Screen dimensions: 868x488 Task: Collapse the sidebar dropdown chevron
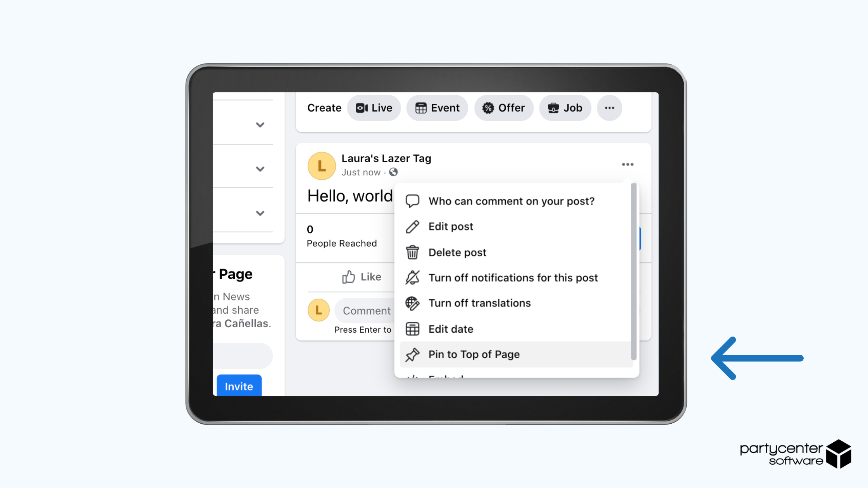[x=260, y=125]
